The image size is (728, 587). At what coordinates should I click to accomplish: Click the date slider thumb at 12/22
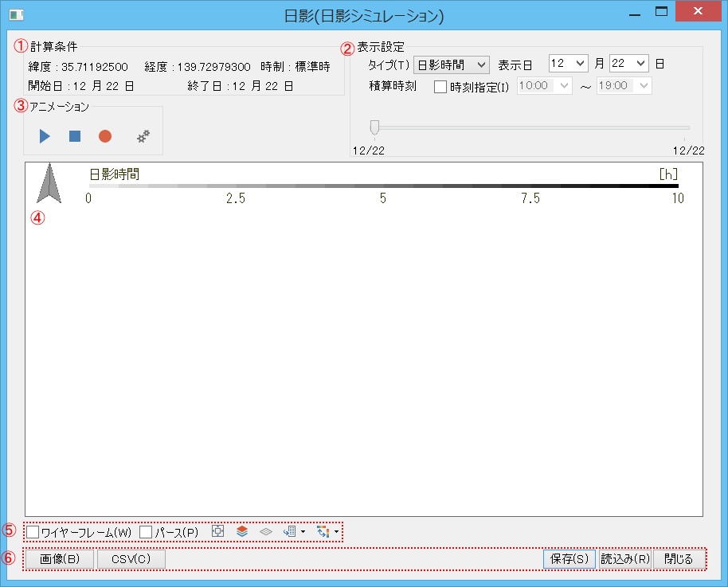[374, 127]
